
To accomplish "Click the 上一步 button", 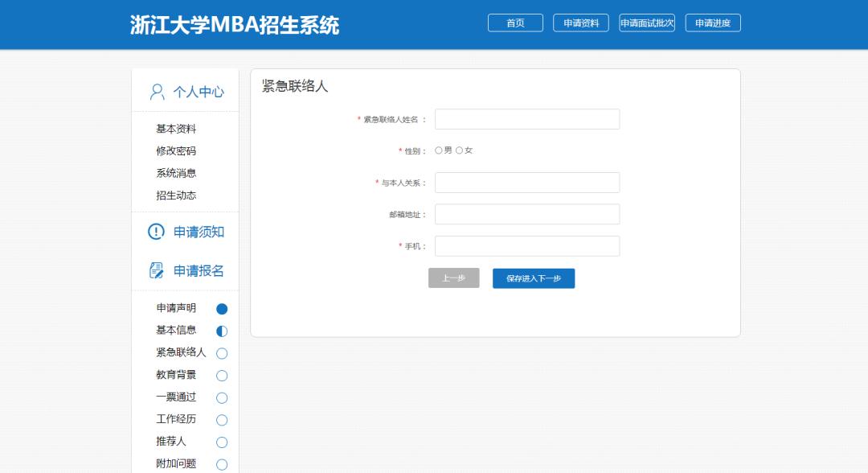I will (x=453, y=278).
